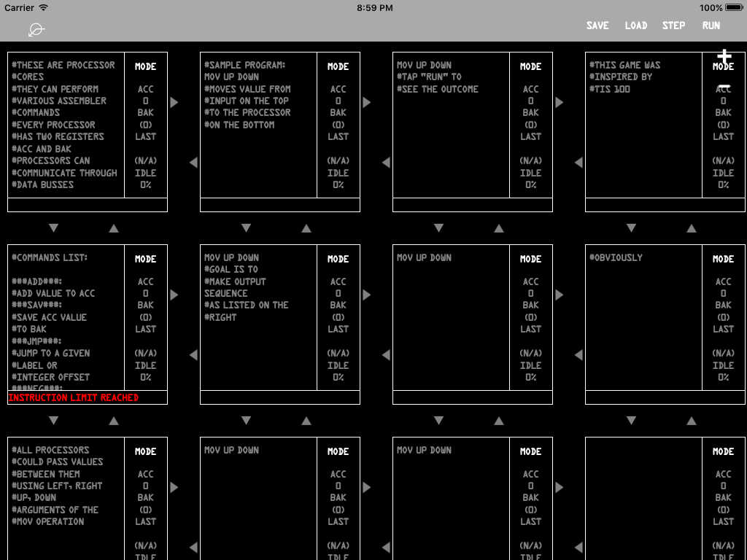Tap the battery indicator in status bar

point(734,7)
